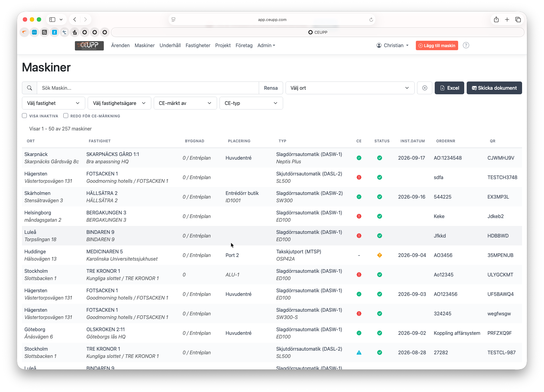Click the blue triangle CE icon for SL500 row
544x392 pixels.
click(359, 352)
